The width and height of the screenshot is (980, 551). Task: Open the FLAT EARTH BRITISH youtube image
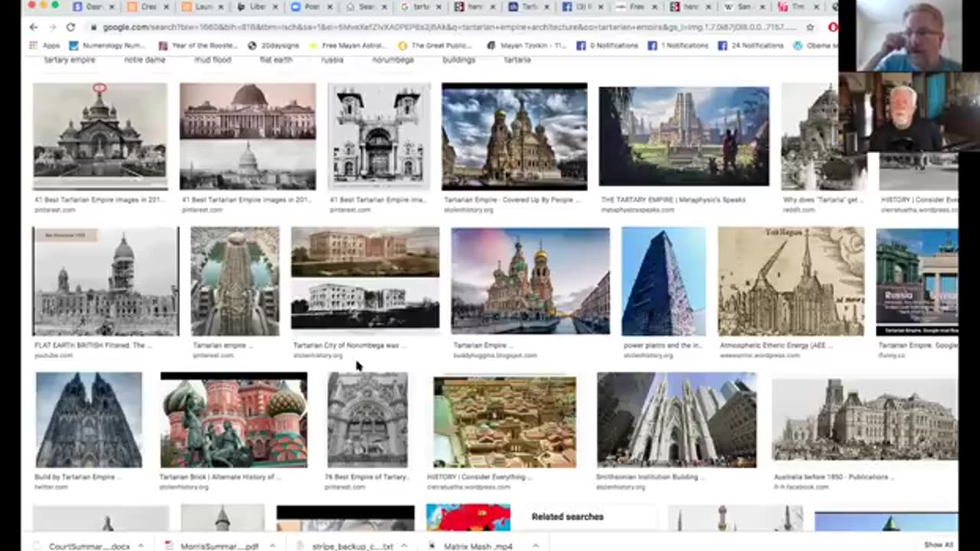[106, 281]
